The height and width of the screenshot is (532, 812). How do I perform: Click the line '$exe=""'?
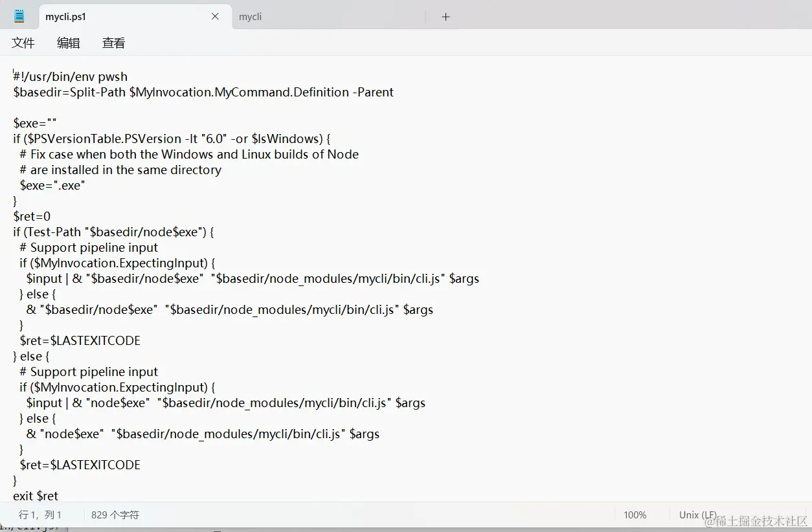click(35, 123)
